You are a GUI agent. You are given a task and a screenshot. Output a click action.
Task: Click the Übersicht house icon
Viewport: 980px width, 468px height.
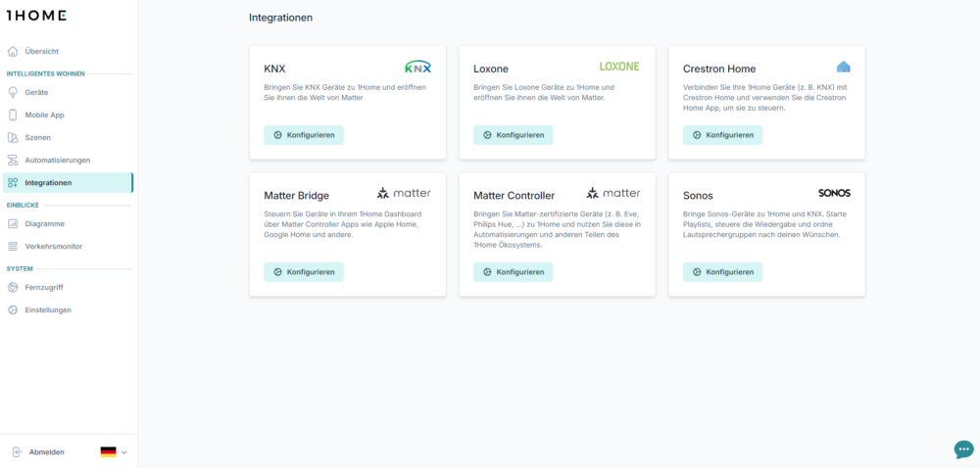click(13, 51)
